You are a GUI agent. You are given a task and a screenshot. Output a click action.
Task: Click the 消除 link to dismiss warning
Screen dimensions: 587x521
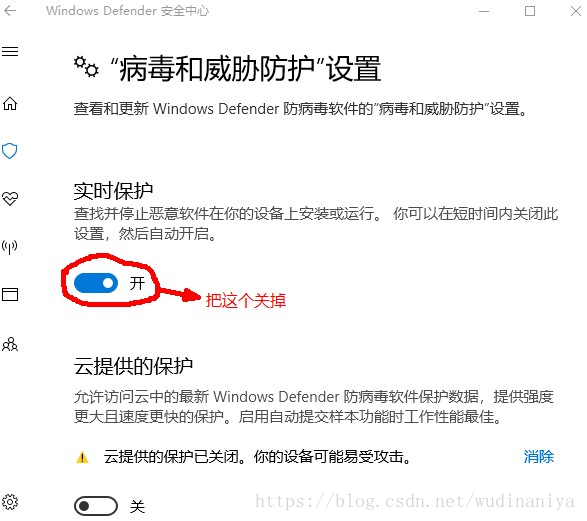539,457
